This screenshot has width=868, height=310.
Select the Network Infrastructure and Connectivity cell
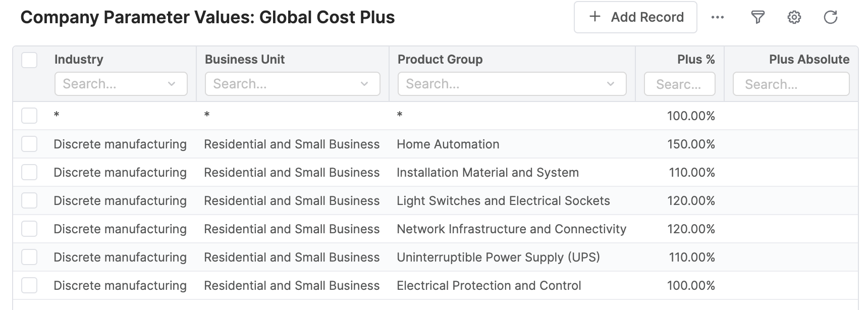pos(511,229)
